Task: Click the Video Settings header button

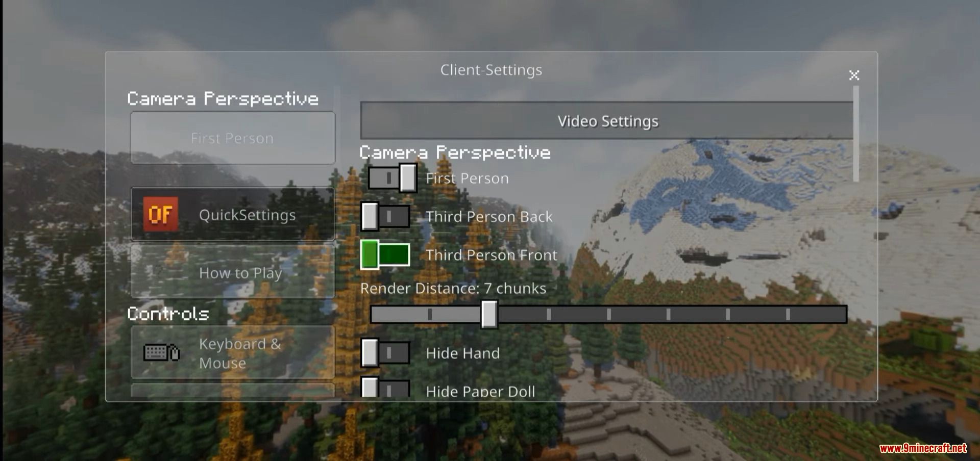Action: [x=607, y=121]
